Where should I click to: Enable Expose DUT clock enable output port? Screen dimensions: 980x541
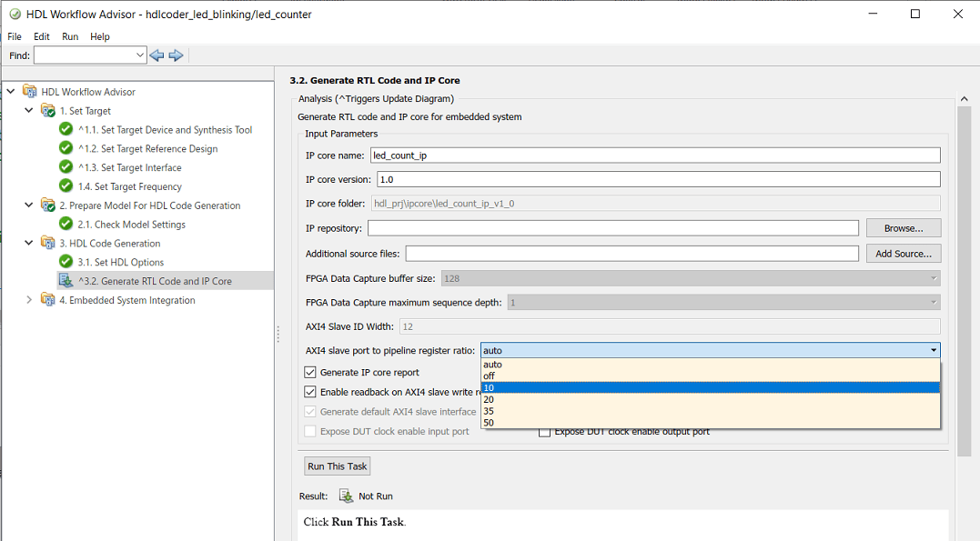pos(545,432)
